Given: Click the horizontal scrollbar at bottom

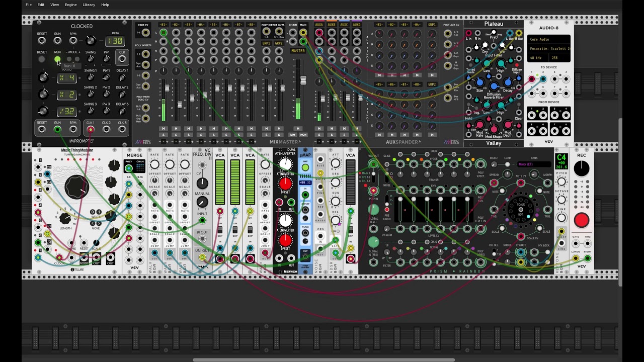Looking at the screenshot, I should (x=324, y=360).
